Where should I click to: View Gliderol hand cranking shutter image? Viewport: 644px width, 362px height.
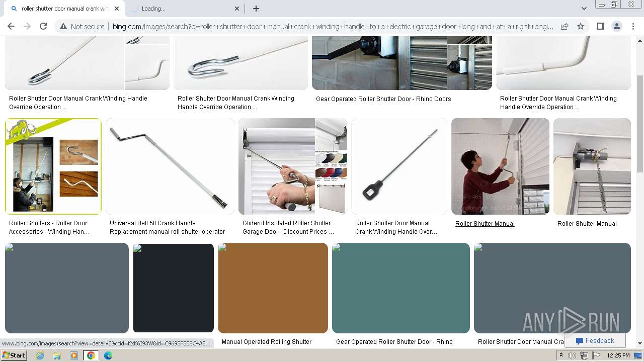click(x=293, y=166)
